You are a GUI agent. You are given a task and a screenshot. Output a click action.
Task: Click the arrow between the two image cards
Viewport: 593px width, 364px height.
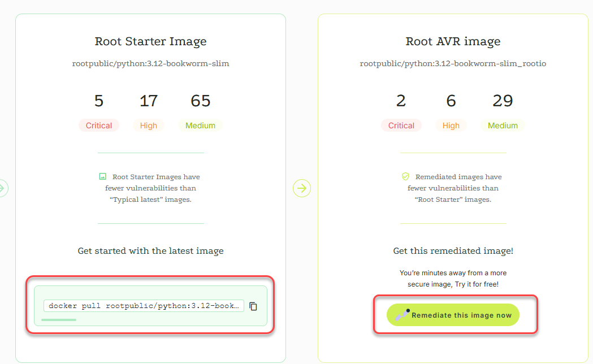[x=302, y=188]
